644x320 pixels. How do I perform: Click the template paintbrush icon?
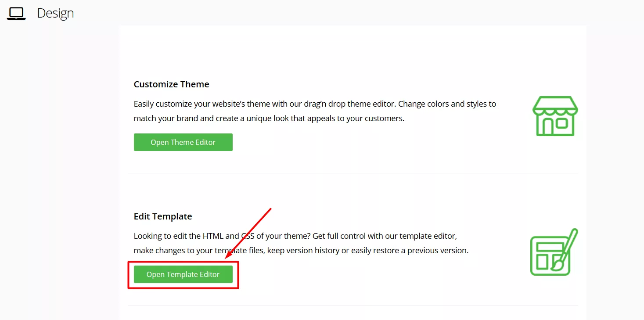pos(554,252)
